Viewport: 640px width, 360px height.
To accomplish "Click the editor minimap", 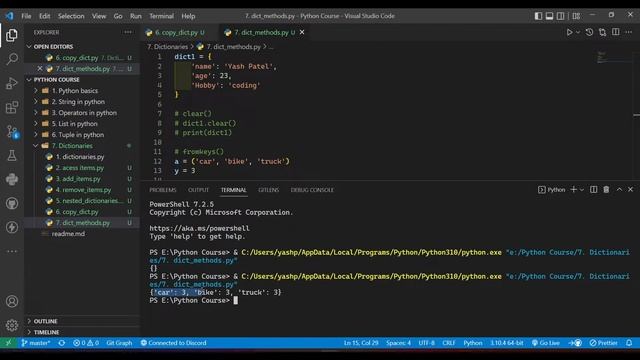I will pyautogui.click(x=613, y=57).
